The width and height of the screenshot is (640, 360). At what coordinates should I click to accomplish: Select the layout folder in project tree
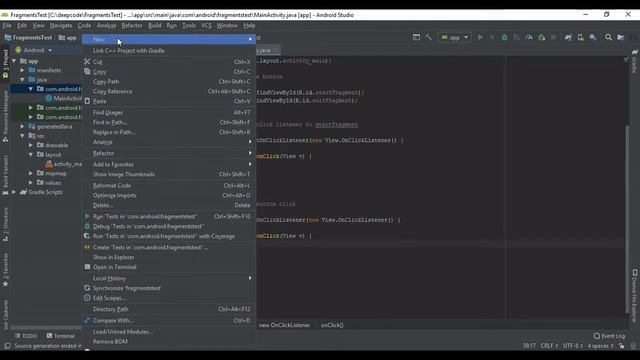[x=49, y=155]
